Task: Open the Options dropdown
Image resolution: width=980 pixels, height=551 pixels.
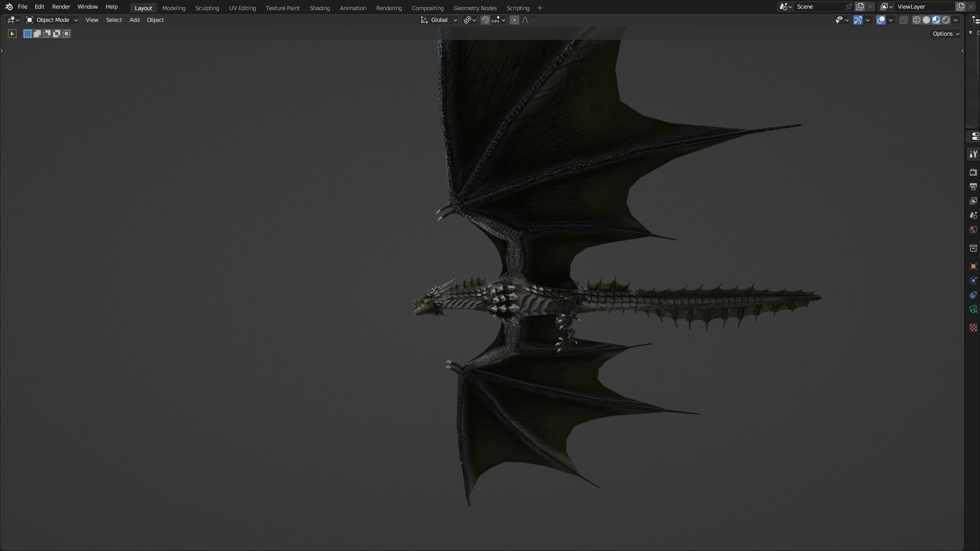Action: (x=946, y=34)
